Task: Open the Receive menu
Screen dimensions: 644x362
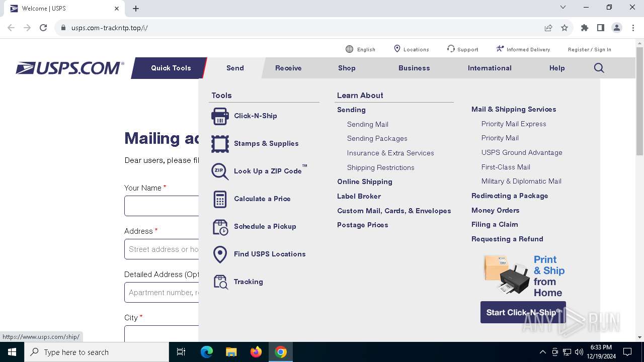Action: (x=288, y=68)
